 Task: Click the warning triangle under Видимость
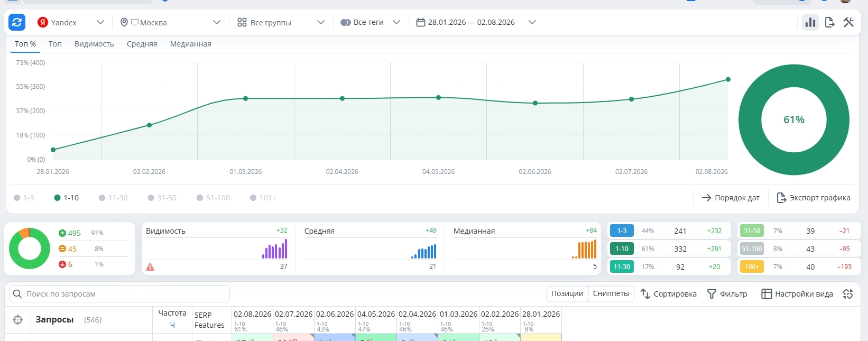(150, 267)
